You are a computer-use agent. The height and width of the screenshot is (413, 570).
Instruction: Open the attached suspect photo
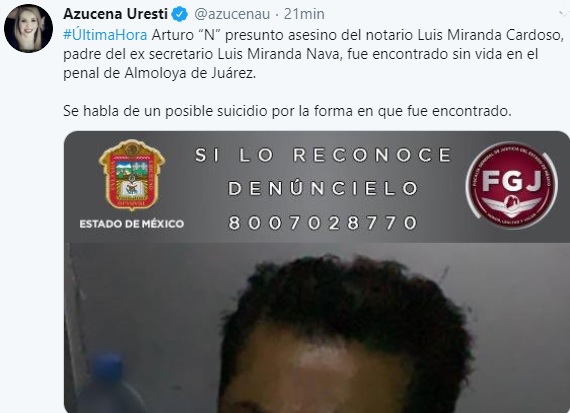tap(317, 272)
